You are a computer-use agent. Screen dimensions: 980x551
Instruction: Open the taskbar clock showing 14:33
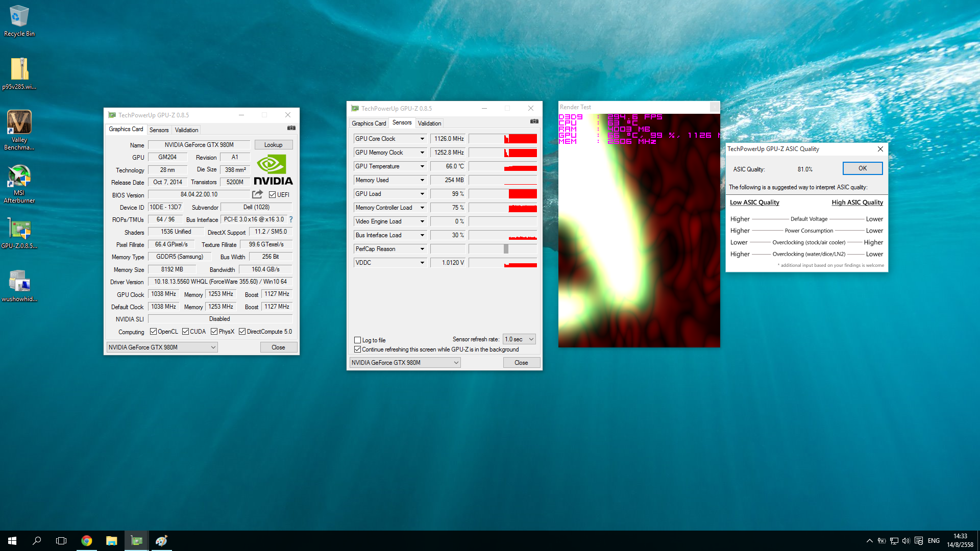[x=960, y=541]
